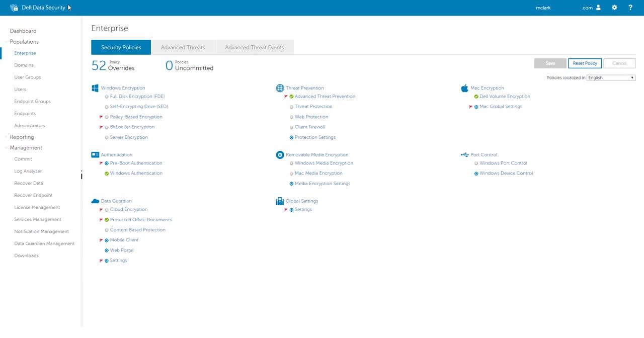Open Log Analyzer under Management

click(x=28, y=172)
